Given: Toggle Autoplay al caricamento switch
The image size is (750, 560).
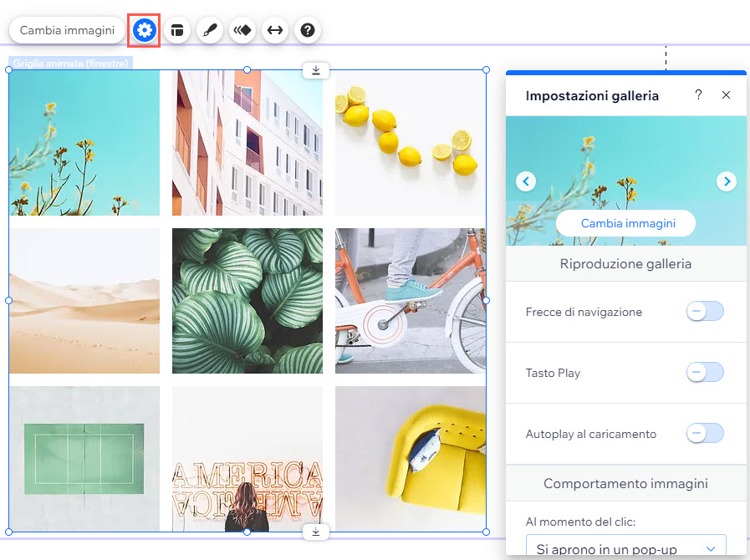Looking at the screenshot, I should click(705, 433).
